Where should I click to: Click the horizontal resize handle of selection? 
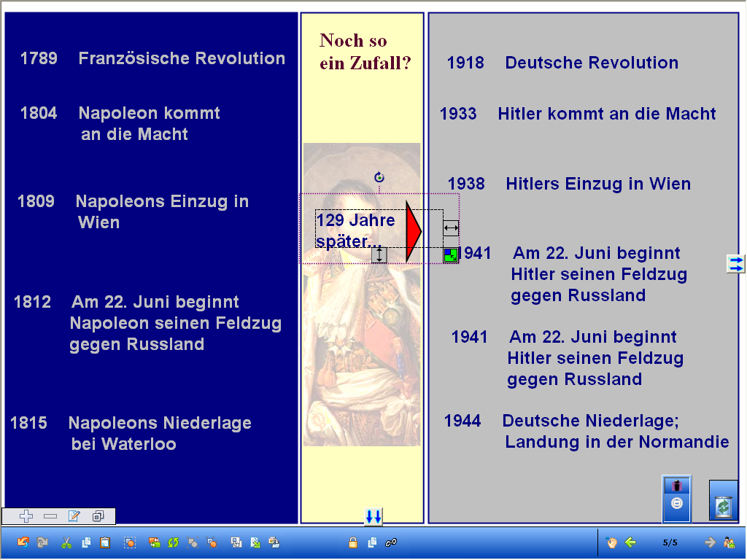click(x=451, y=228)
